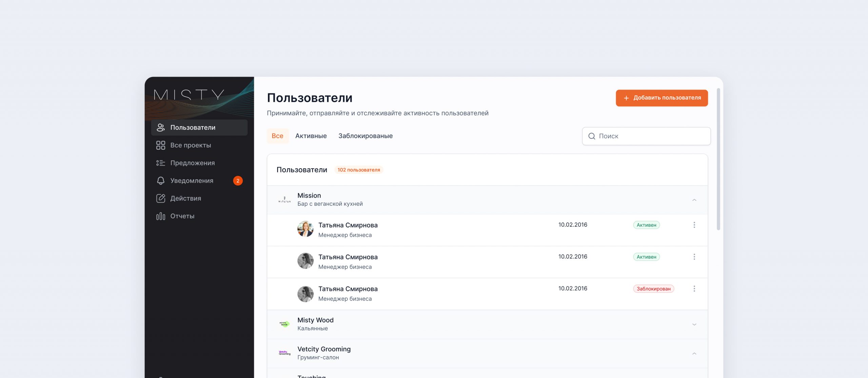The image size is (868, 378).
Task: Click the magnifier icon in search field
Action: (x=592, y=136)
